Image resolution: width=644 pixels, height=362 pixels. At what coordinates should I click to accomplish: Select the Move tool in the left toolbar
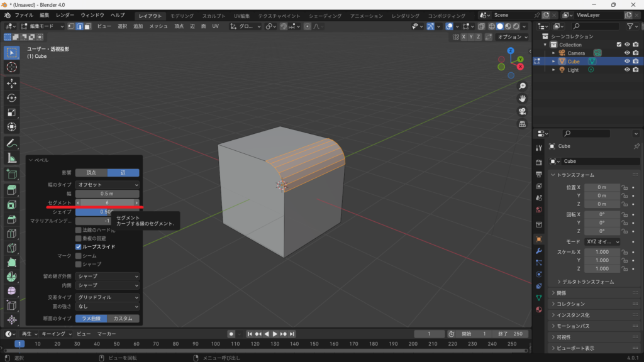tap(11, 83)
